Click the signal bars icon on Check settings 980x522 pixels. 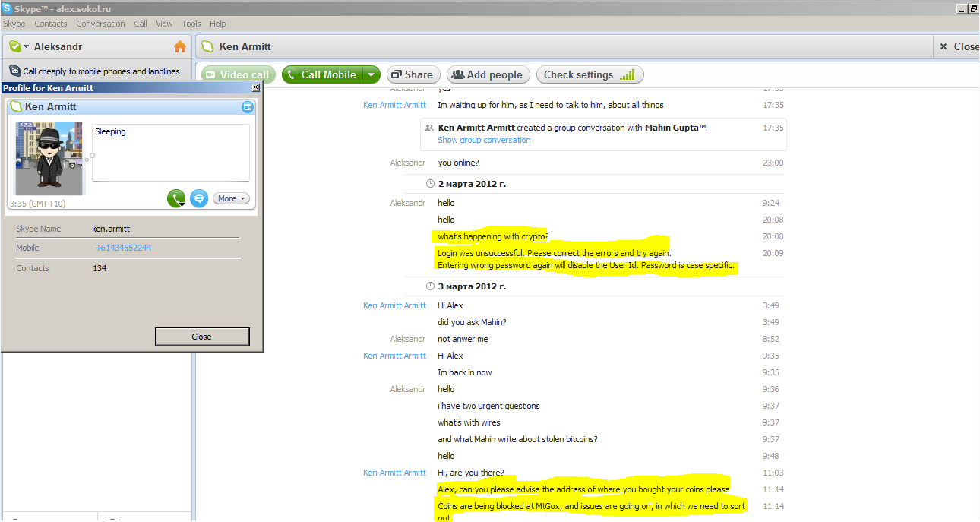point(627,74)
